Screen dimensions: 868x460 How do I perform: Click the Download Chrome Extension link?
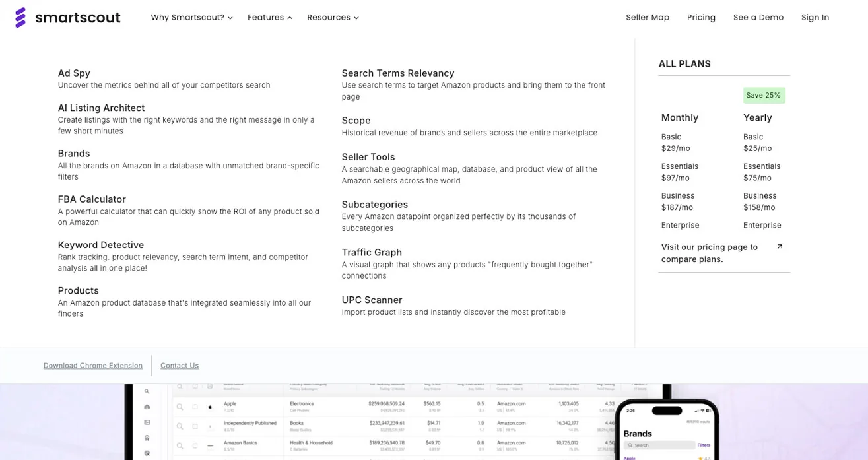[93, 366]
